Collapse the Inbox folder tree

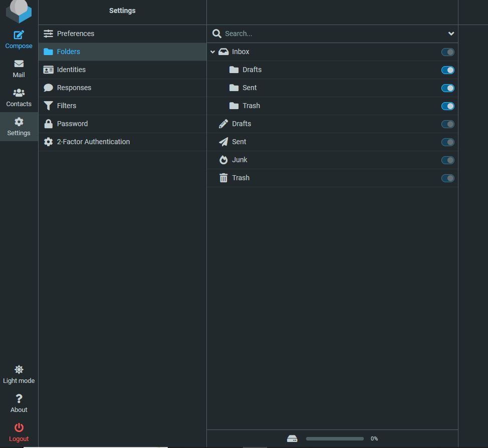(212, 52)
